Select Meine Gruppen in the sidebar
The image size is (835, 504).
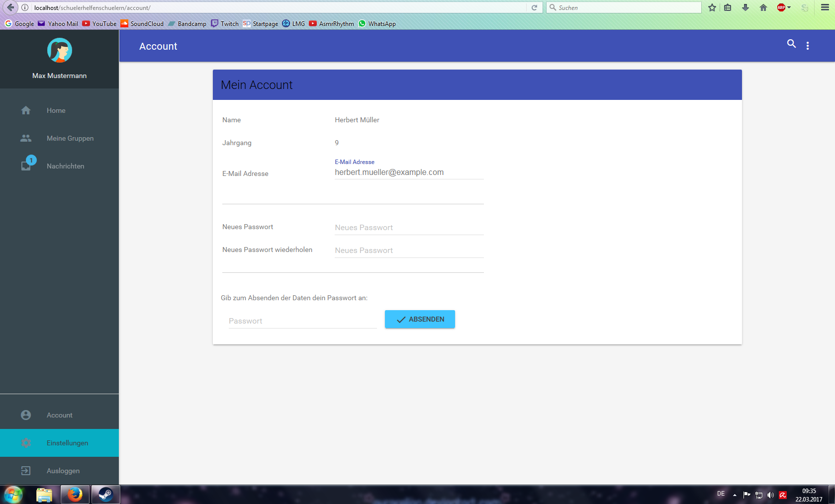coord(60,138)
